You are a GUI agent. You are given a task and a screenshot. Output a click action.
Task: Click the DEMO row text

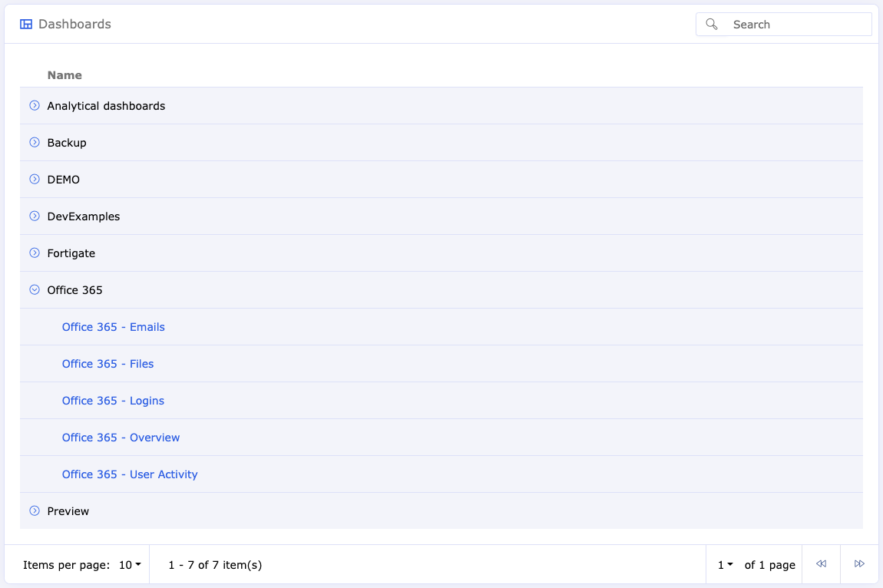[x=63, y=180]
